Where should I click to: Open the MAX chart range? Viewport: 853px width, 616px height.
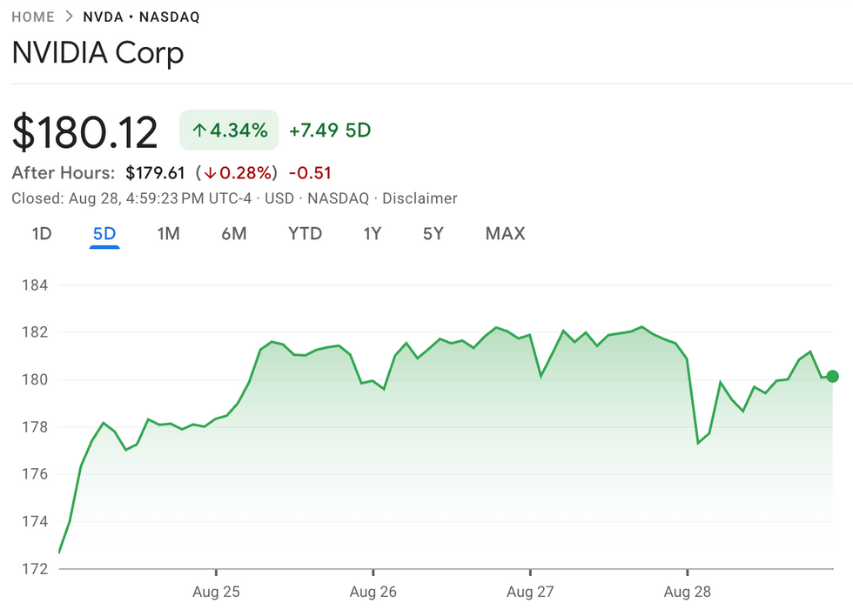pos(505,233)
